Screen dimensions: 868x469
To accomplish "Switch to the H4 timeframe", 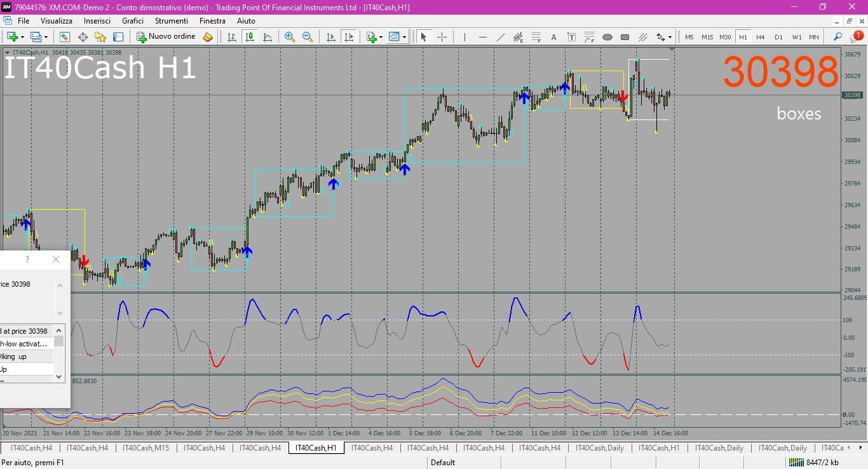I will pos(761,37).
